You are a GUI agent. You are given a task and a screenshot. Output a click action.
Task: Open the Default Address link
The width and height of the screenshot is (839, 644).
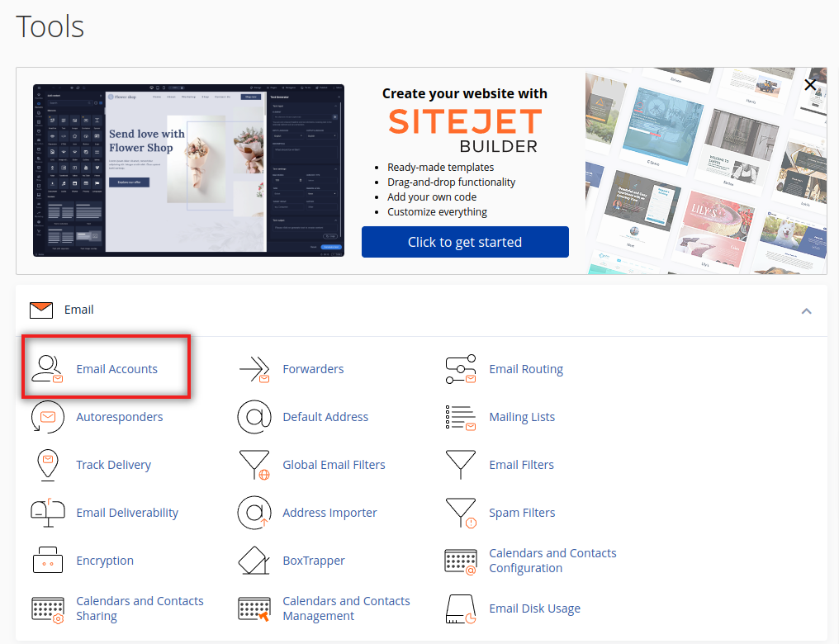coord(325,417)
